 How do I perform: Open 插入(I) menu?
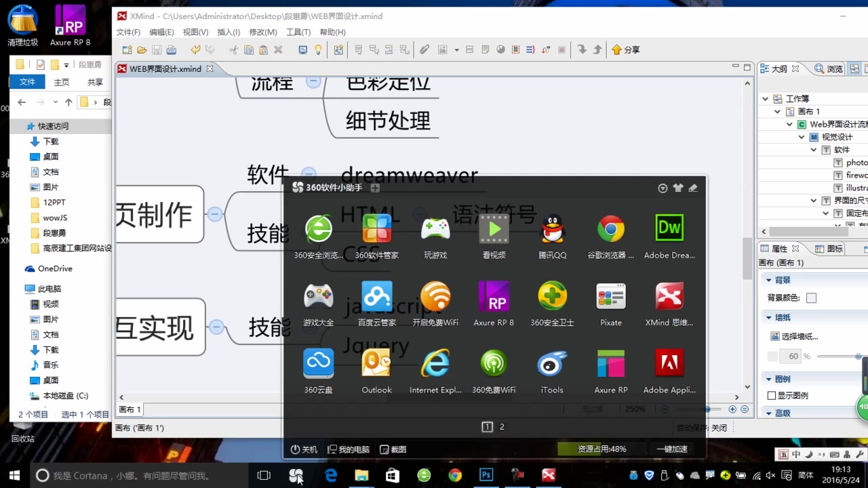(229, 32)
